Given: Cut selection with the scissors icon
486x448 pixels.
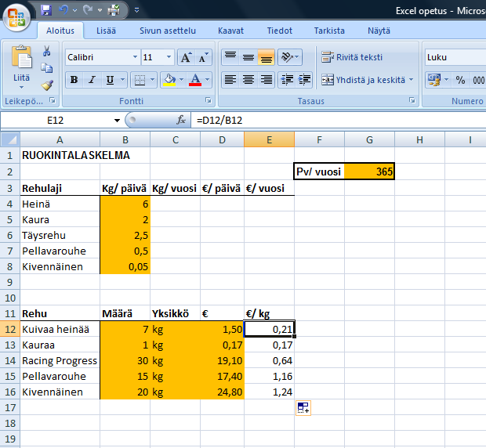Looking at the screenshot, I should point(47,51).
